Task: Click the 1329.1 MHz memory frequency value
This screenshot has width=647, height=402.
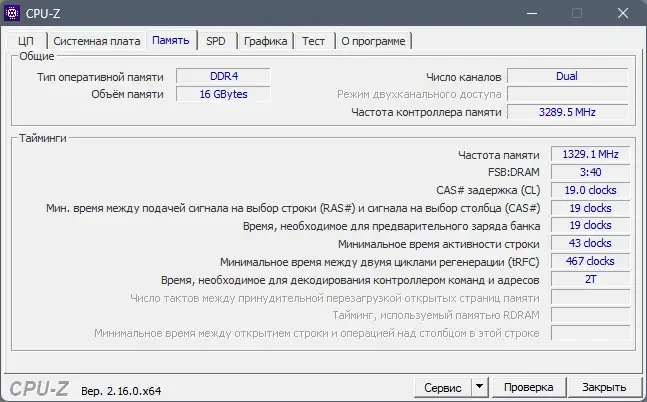Action: click(x=590, y=154)
